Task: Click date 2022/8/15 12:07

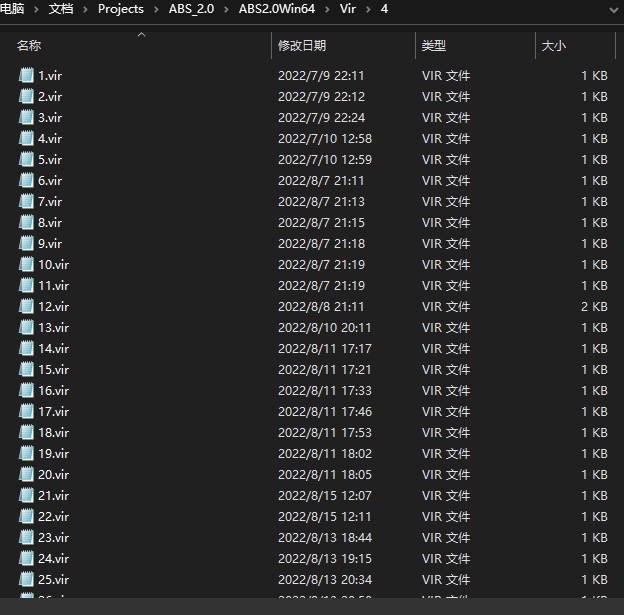Action: (x=325, y=495)
